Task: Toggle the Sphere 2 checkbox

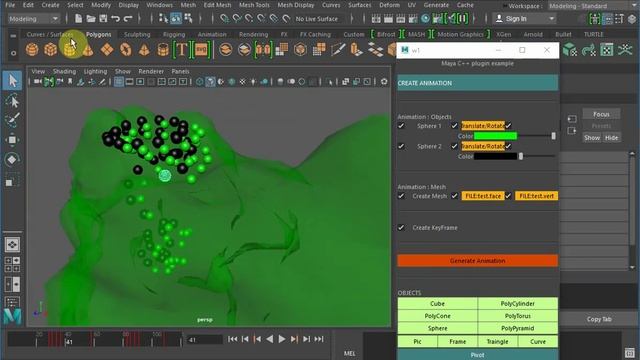Action: tap(401, 146)
